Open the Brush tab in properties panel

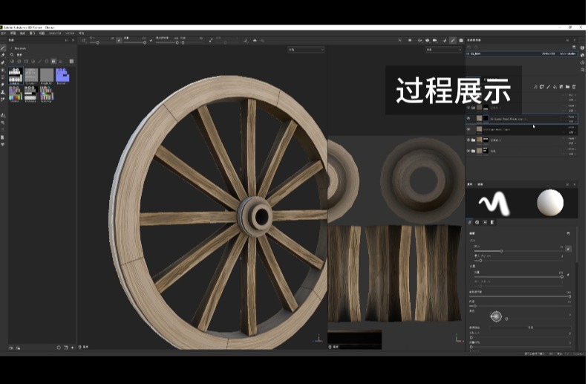coord(470,222)
